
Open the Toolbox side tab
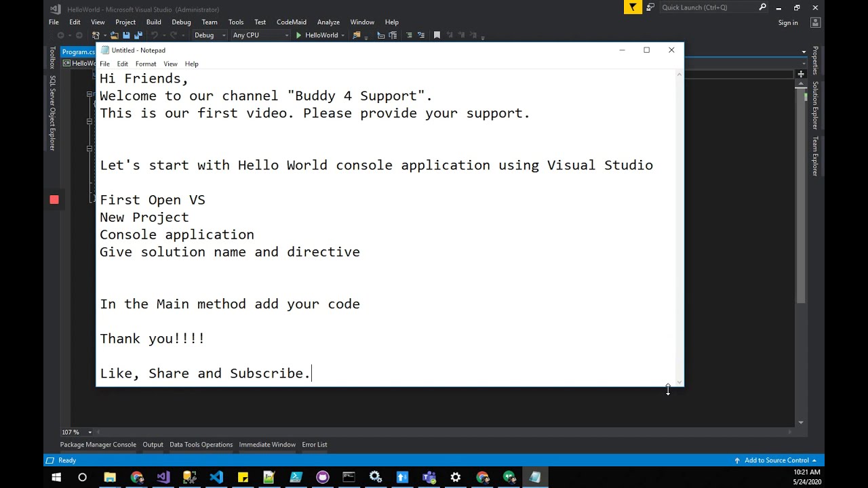(52, 58)
